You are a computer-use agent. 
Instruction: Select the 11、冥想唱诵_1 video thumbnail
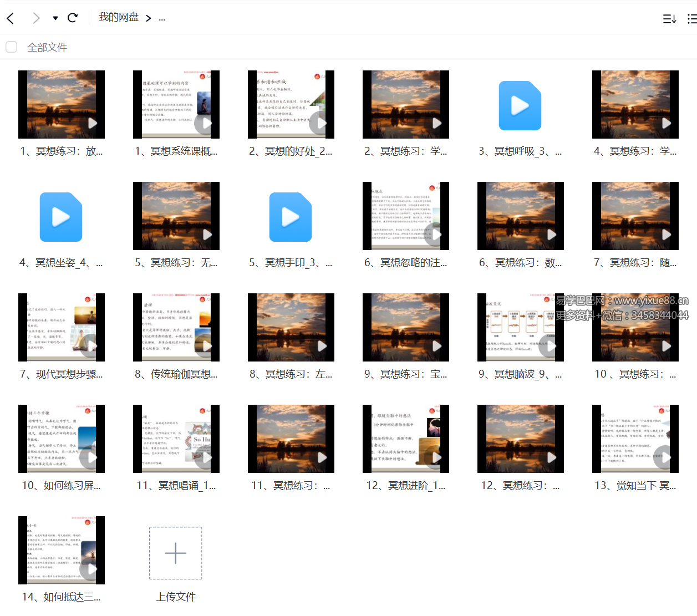(x=176, y=439)
